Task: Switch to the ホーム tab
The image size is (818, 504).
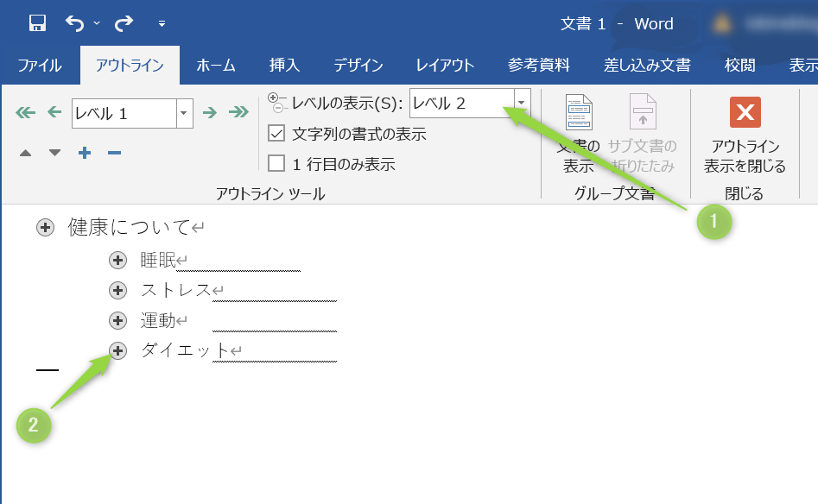Action: tap(215, 66)
